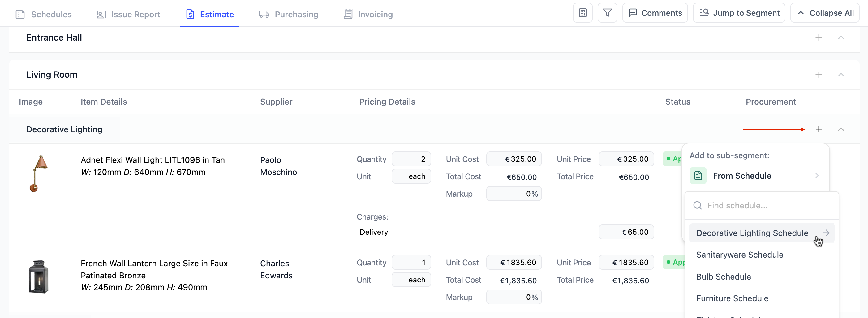Click status badge for French Wall Lantern
Screen dimensions: 868x318
tap(673, 262)
